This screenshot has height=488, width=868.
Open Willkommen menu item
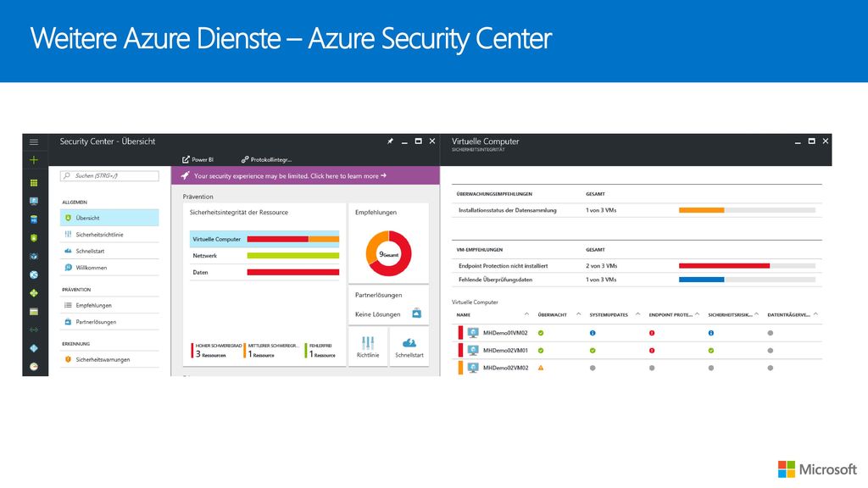pos(109,267)
